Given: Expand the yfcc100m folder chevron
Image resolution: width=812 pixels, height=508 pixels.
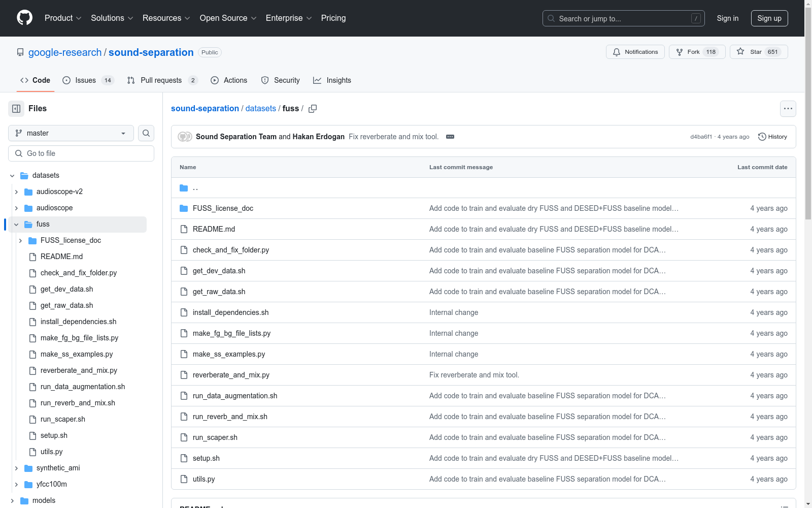Looking at the screenshot, I should tap(16, 485).
